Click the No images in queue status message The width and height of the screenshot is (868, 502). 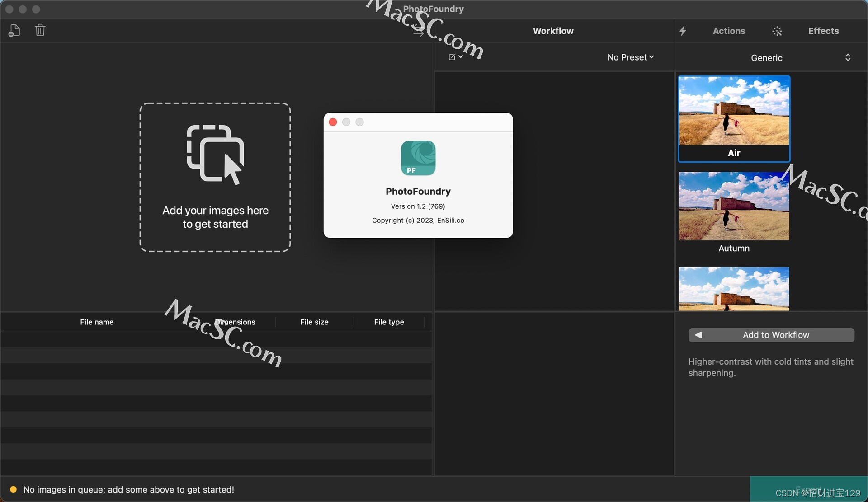point(129,489)
